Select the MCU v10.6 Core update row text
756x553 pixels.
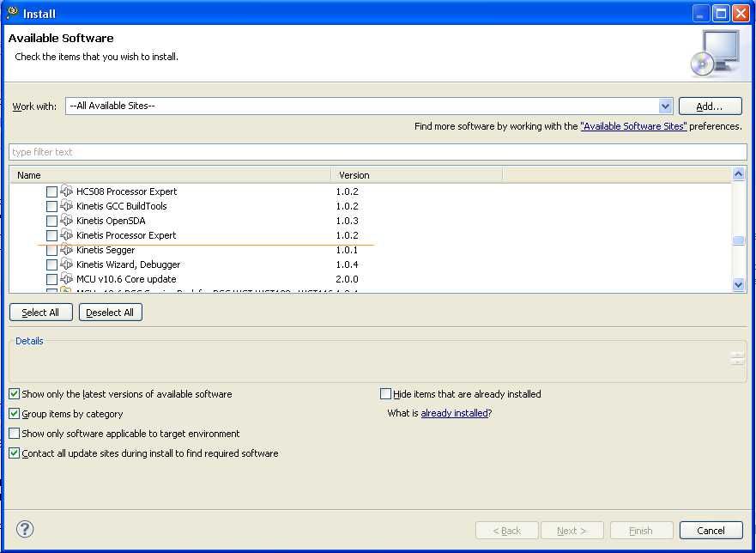(x=126, y=279)
